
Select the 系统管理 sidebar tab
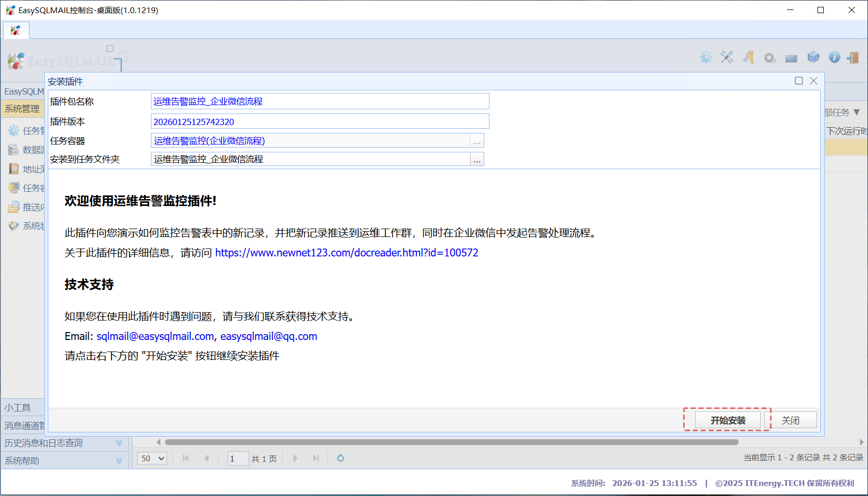[22, 109]
